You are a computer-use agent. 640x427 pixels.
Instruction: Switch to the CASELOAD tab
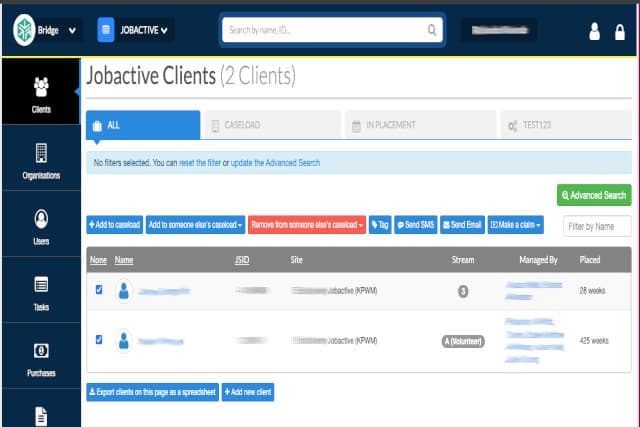[272, 125]
